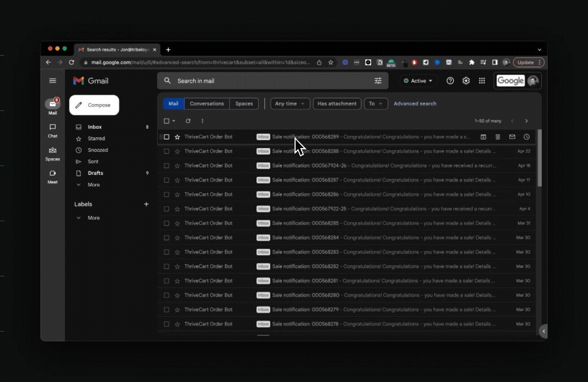Viewport: 588px width, 382px height.
Task: Open the select dropdown arrow beside the checkbox
Action: pyautogui.click(x=174, y=121)
